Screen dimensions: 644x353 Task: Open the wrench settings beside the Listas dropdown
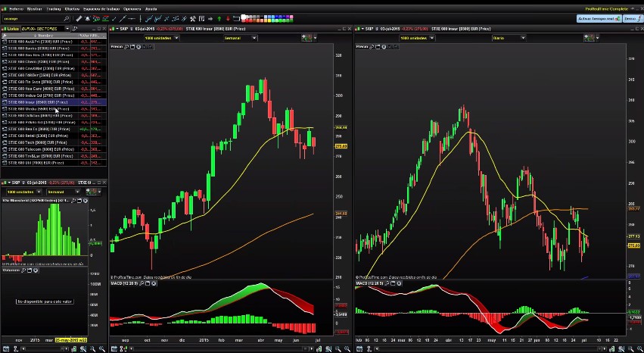tap(75, 29)
